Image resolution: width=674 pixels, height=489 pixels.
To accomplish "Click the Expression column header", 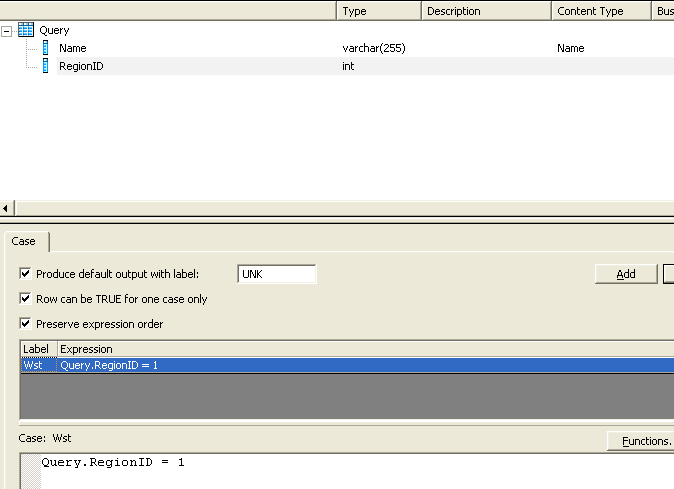I will pyautogui.click(x=365, y=349).
